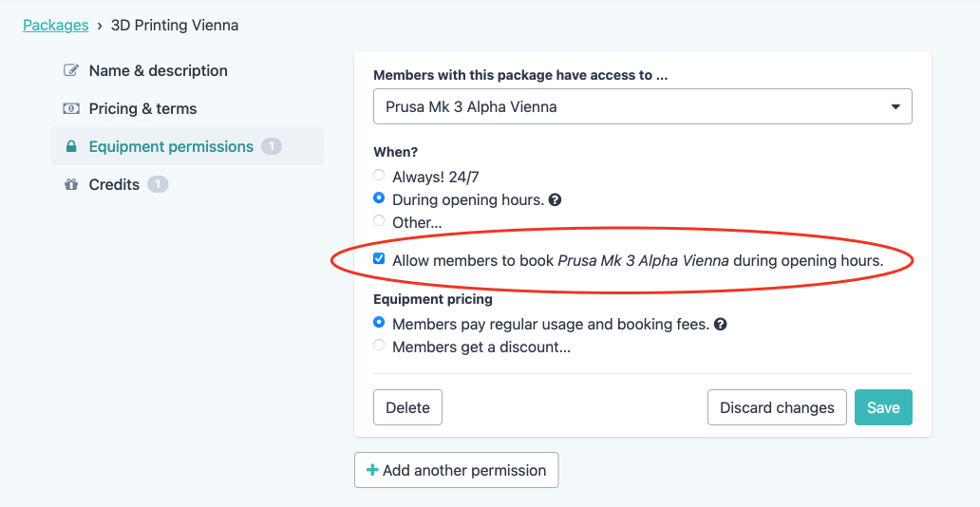Switch to the Name & description section
980x507 pixels.
[158, 71]
